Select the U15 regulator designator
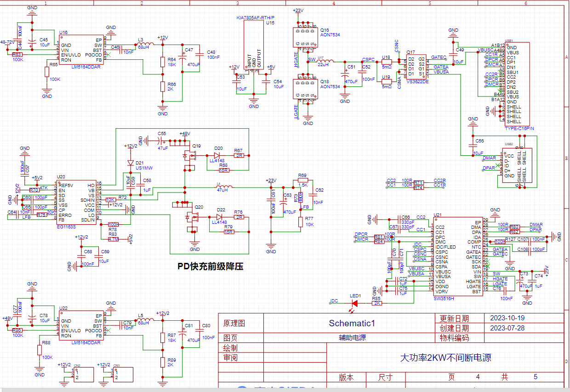Screen dimensions: 570x392 pyautogui.click(x=270, y=22)
